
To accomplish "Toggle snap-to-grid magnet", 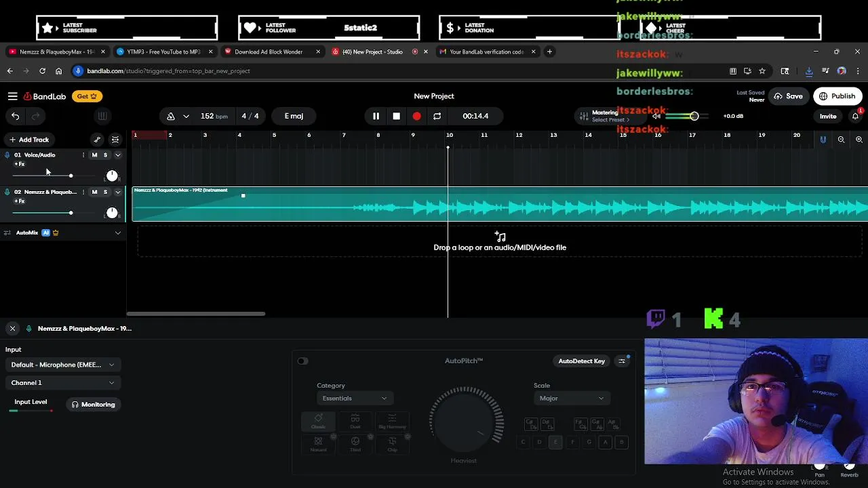I will (x=823, y=139).
